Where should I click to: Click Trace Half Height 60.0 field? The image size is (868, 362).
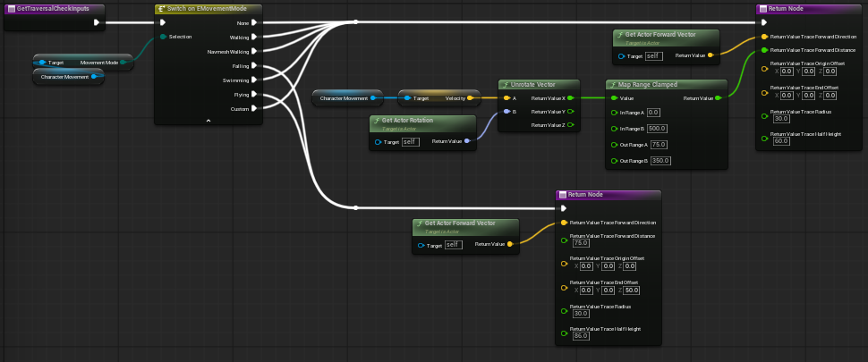pyautogui.click(x=780, y=141)
